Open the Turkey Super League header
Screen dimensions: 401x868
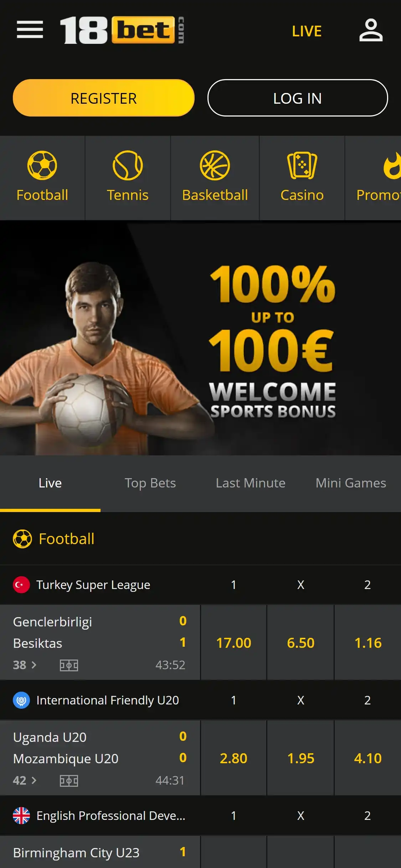click(93, 585)
